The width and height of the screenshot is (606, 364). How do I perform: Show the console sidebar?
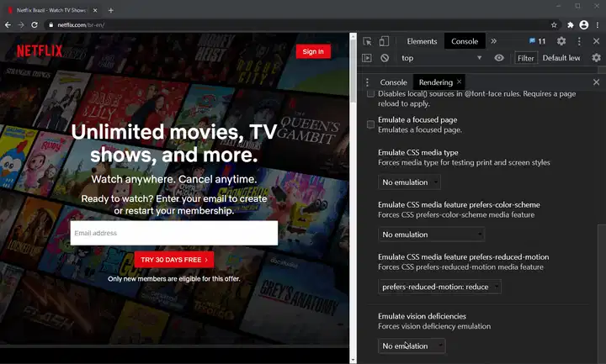click(x=367, y=58)
